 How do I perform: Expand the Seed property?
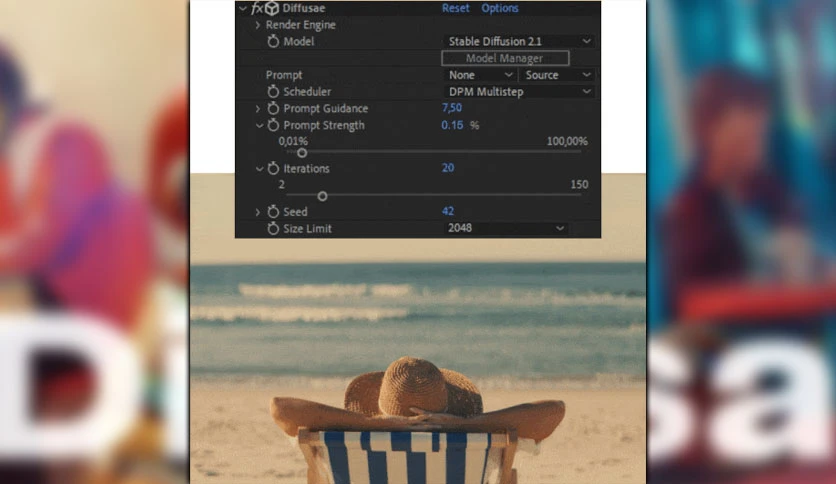[258, 212]
